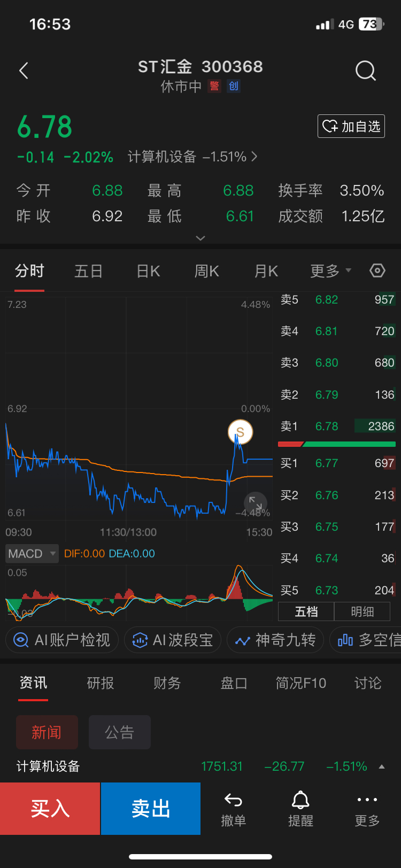Open 讨论 discussion tab
Viewport: 401px width, 868px height.
(x=368, y=683)
